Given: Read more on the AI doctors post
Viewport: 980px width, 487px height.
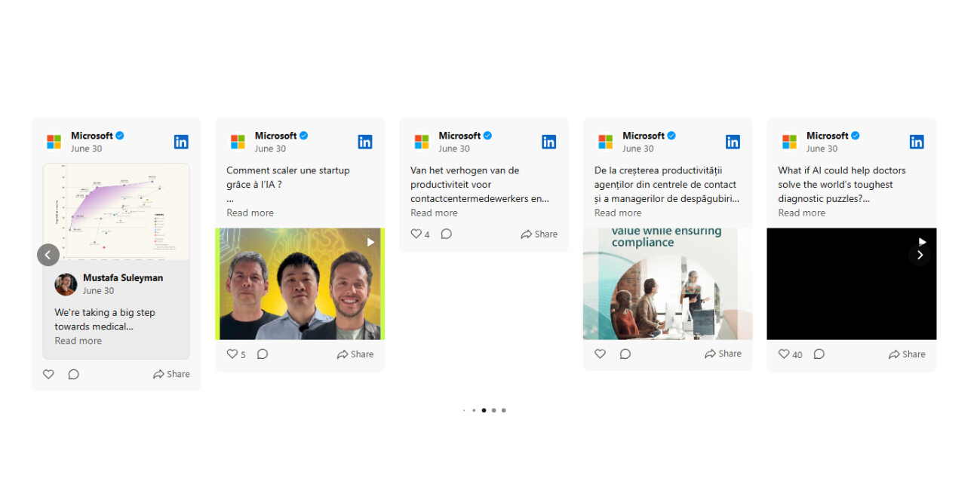Looking at the screenshot, I should (802, 213).
